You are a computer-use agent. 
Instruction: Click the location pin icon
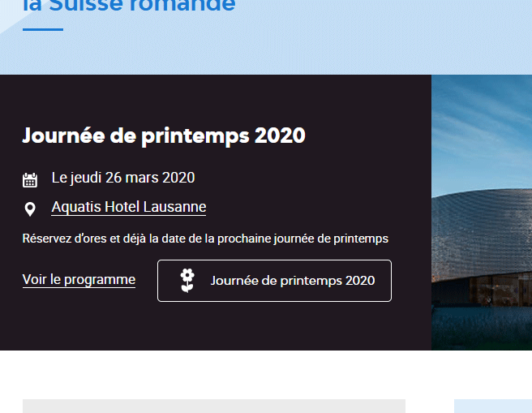pyautogui.click(x=30, y=209)
